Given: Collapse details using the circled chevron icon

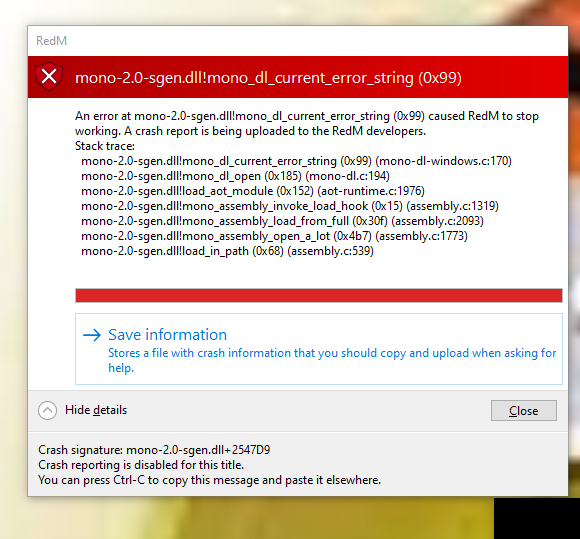Looking at the screenshot, I should coord(47,410).
